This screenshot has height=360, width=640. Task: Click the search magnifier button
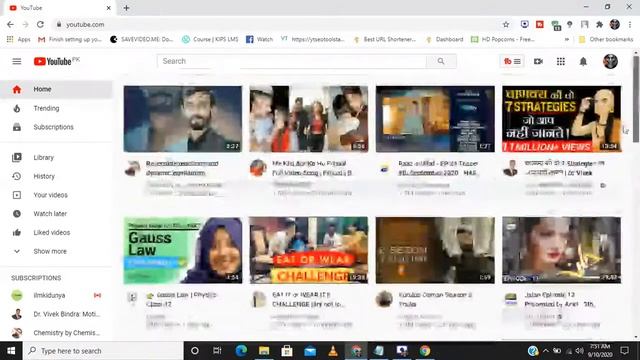click(441, 61)
